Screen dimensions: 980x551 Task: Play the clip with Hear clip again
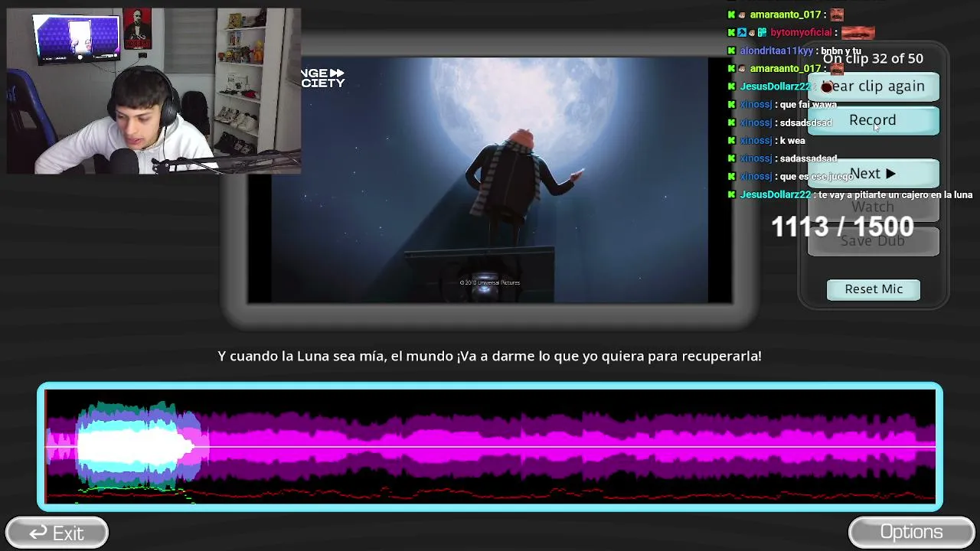873,86
